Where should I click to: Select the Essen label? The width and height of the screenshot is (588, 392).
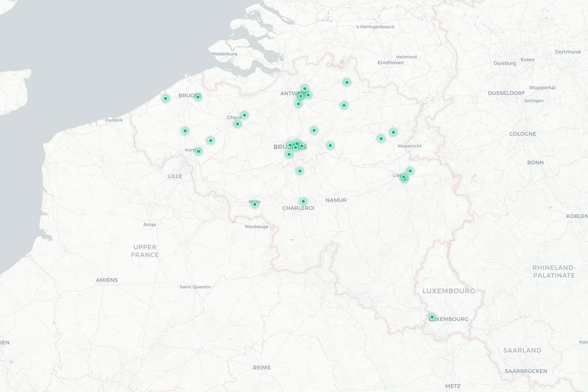click(528, 59)
